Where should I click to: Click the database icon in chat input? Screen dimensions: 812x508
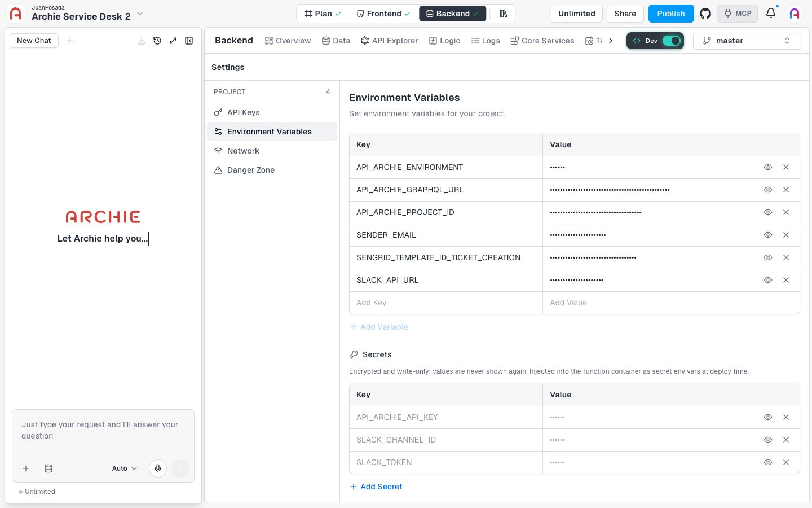pyautogui.click(x=48, y=468)
